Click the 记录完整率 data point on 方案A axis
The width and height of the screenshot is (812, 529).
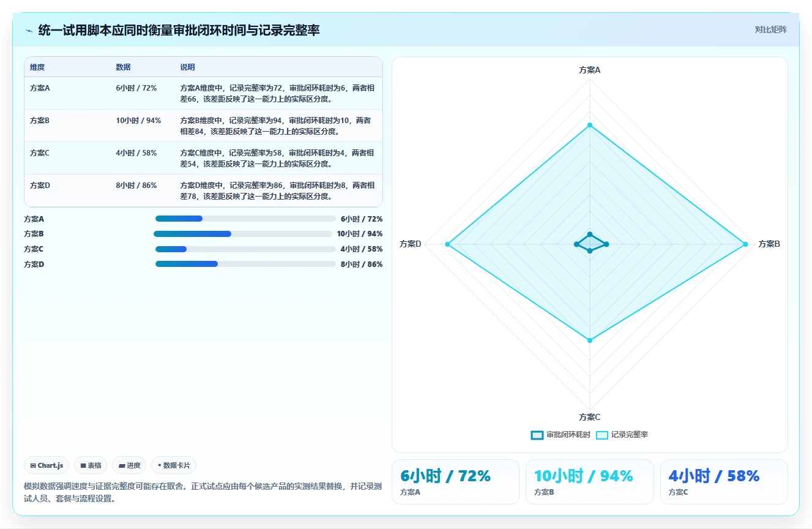pyautogui.click(x=590, y=125)
